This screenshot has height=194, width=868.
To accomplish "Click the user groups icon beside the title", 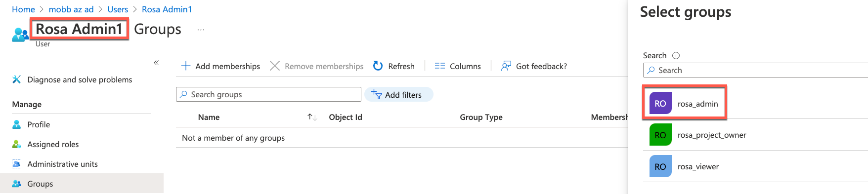I will [x=20, y=35].
